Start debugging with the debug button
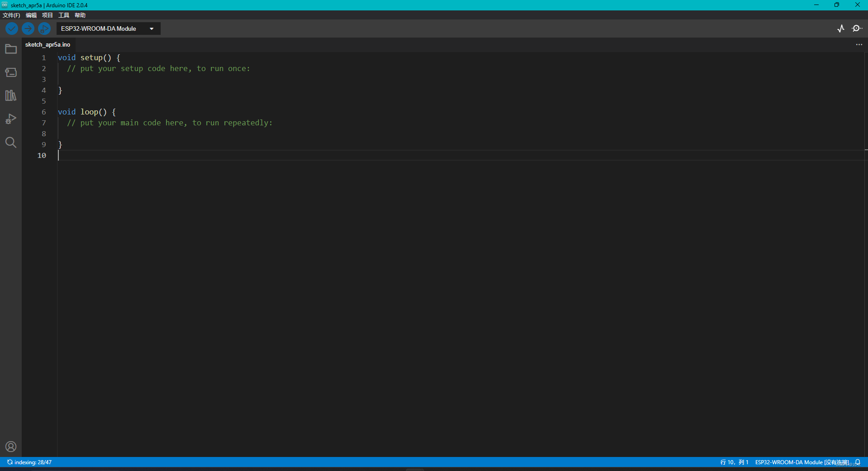 point(44,29)
